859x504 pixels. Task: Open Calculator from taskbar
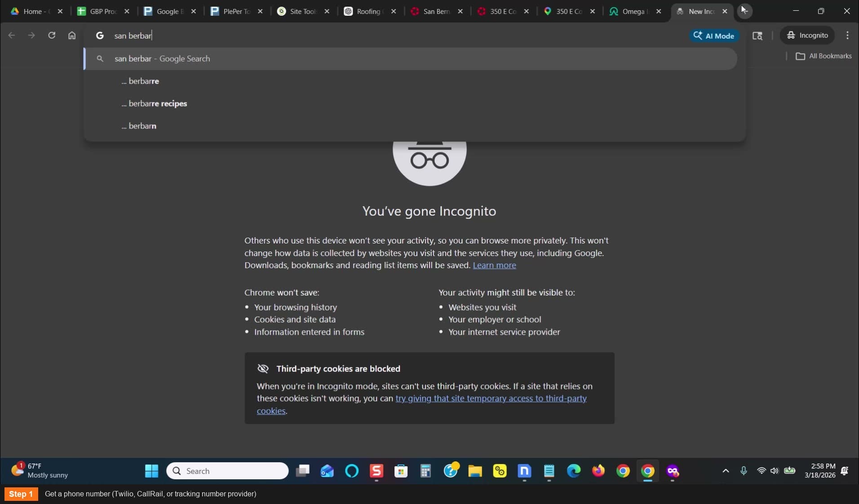pyautogui.click(x=425, y=471)
